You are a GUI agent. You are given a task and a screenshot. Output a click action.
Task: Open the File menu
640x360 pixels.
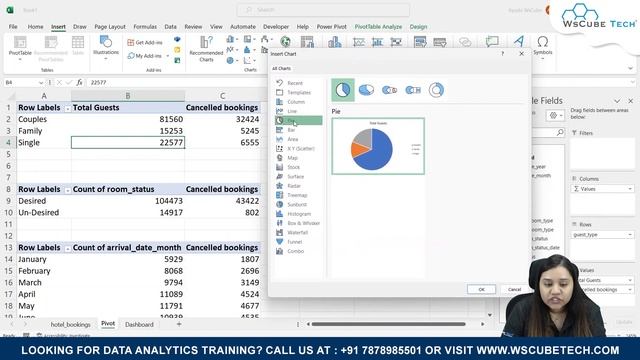pyautogui.click(x=13, y=27)
